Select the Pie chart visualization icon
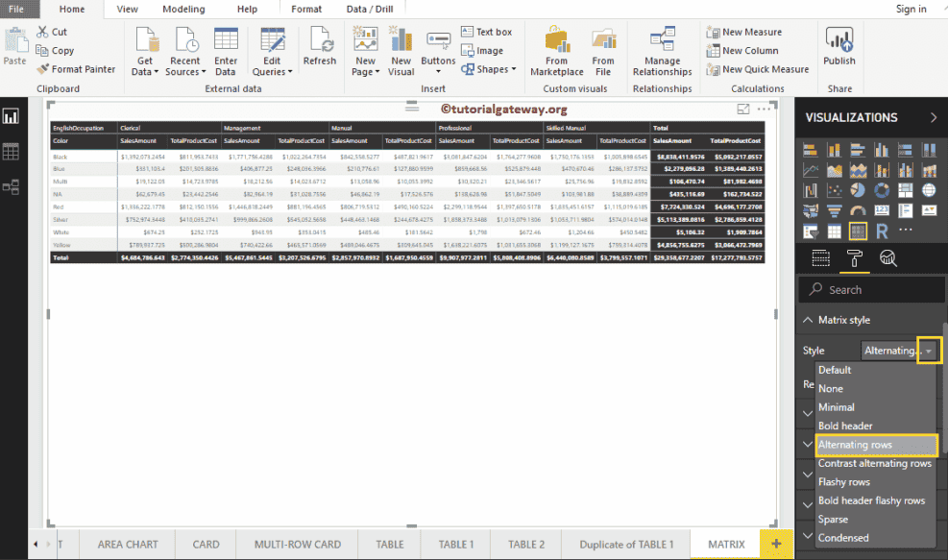This screenshot has width=948, height=560. tap(859, 189)
